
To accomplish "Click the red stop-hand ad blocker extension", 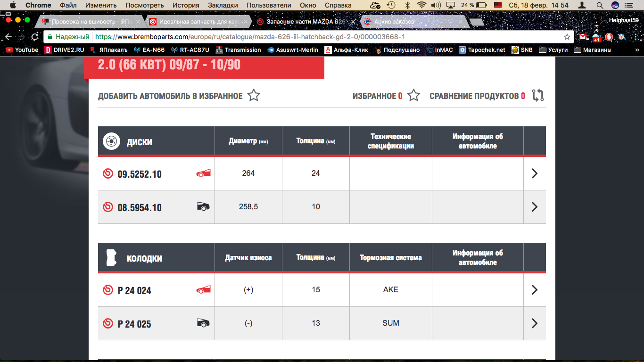I will (609, 37).
